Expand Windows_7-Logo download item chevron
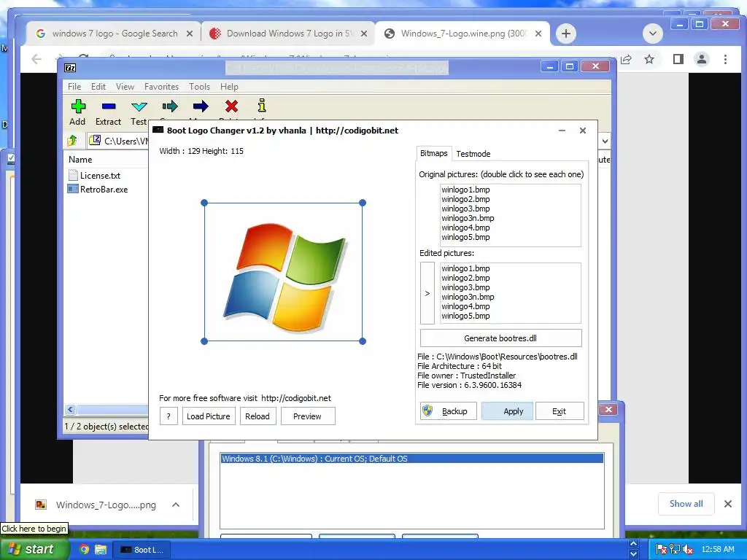The image size is (747, 560). point(176,505)
